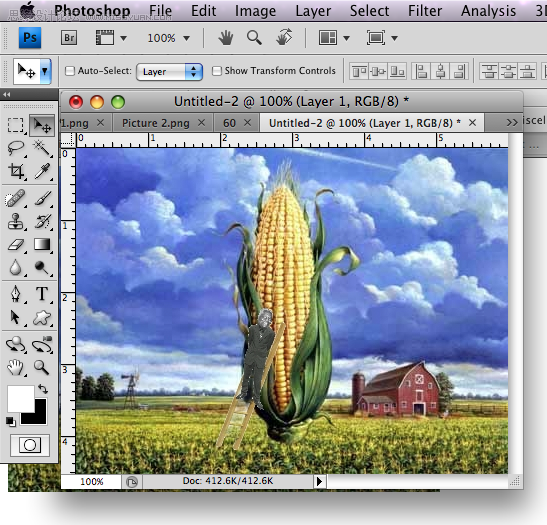
Task: Select the Custom Shape tool
Action: pos(42,317)
